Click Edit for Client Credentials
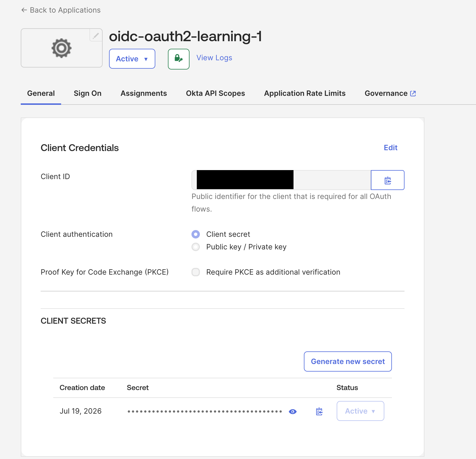The image size is (476, 459). pyautogui.click(x=390, y=148)
